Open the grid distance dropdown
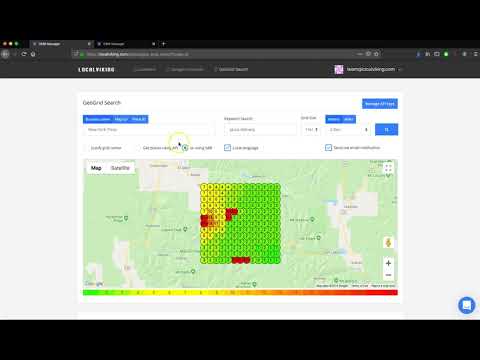480x360 pixels. coord(348,129)
